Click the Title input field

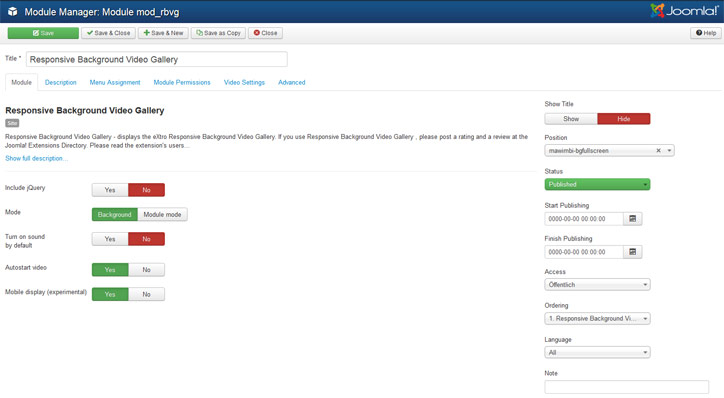157,59
